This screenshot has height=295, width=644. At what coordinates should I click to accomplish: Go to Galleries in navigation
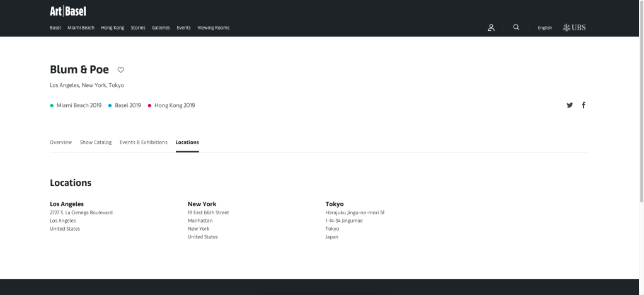(x=161, y=28)
